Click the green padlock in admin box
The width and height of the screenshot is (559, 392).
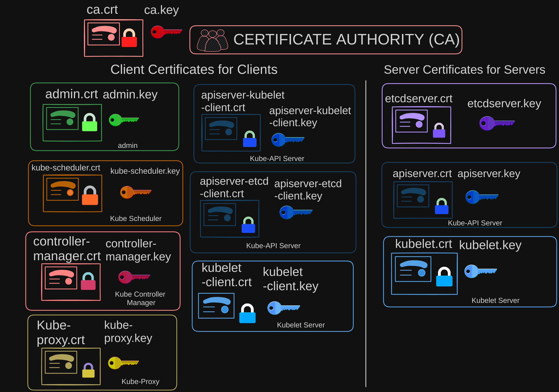pyautogui.click(x=90, y=122)
